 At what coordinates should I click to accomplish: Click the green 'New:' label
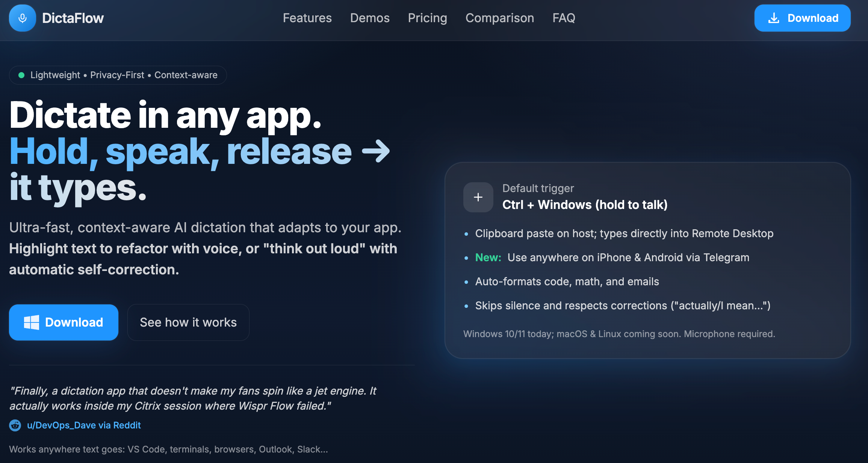pyautogui.click(x=488, y=257)
